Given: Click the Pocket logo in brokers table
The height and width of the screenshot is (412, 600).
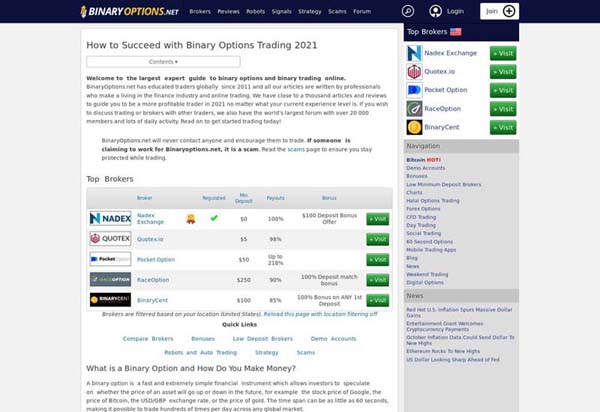Looking at the screenshot, I should click(110, 259).
